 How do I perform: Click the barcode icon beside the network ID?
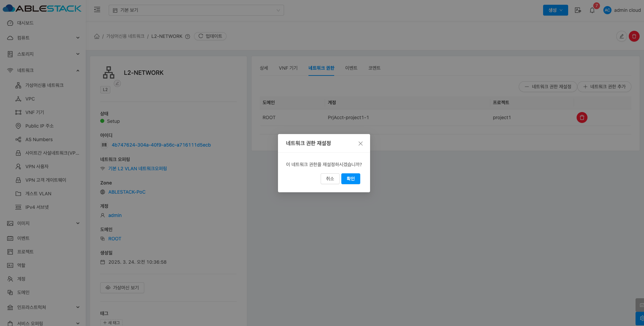click(104, 145)
